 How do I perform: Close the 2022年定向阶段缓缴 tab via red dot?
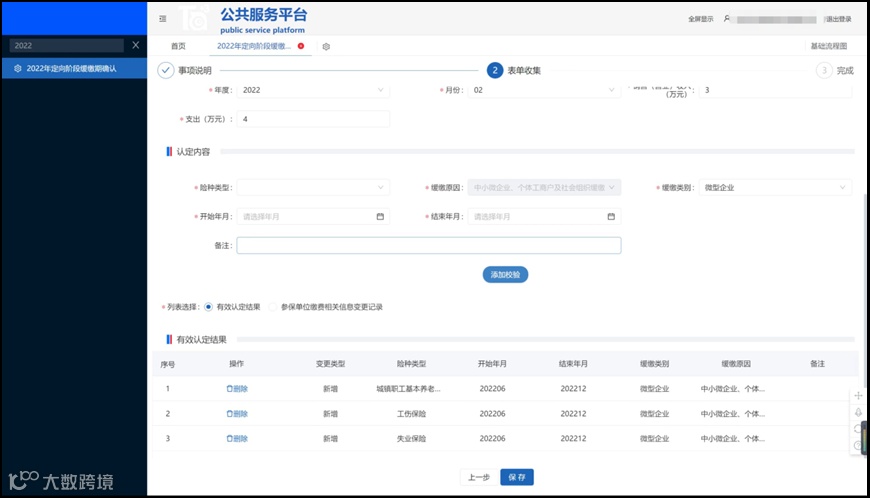[301, 46]
